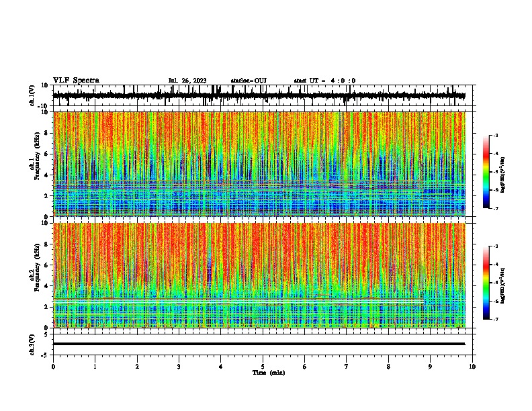Click the '-3' label on ch.1 colorbar
The height and width of the screenshot is (411, 532).
coord(496,136)
